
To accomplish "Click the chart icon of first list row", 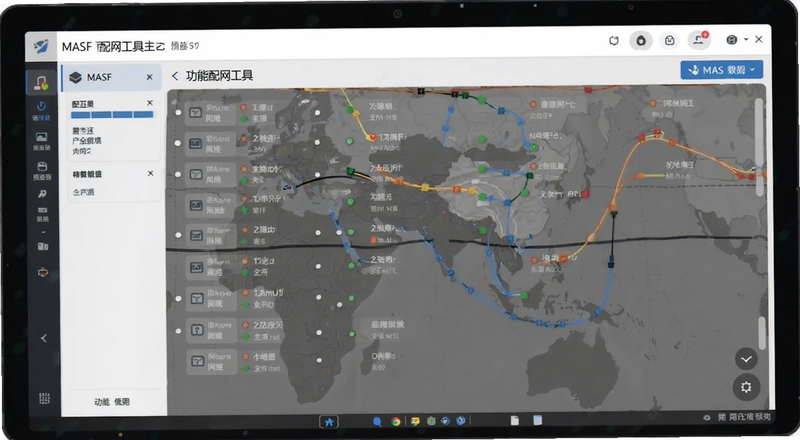I will [x=196, y=113].
